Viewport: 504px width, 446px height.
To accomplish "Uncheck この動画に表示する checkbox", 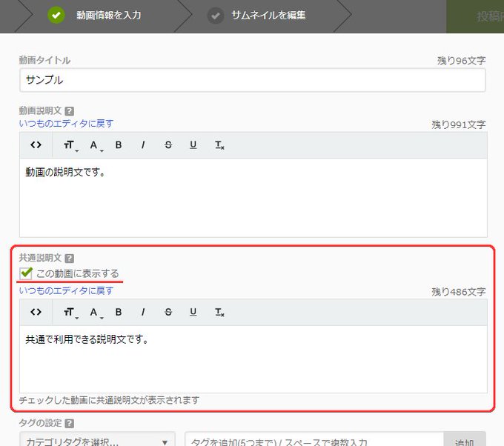I will (26, 273).
